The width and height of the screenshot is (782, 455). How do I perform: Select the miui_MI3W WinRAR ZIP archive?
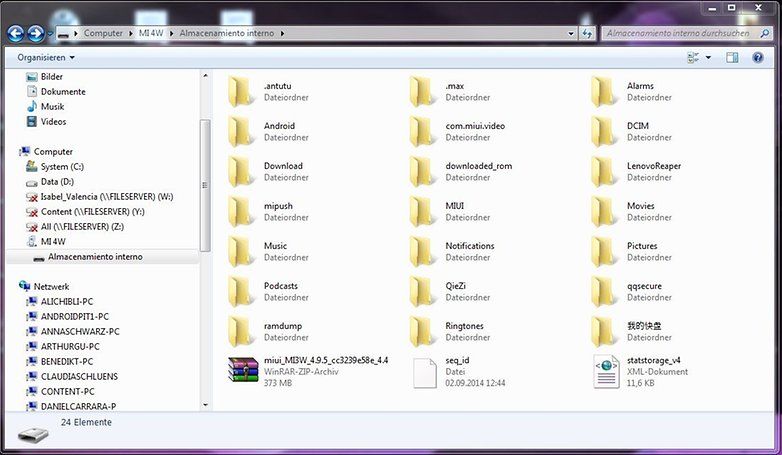pos(308,371)
